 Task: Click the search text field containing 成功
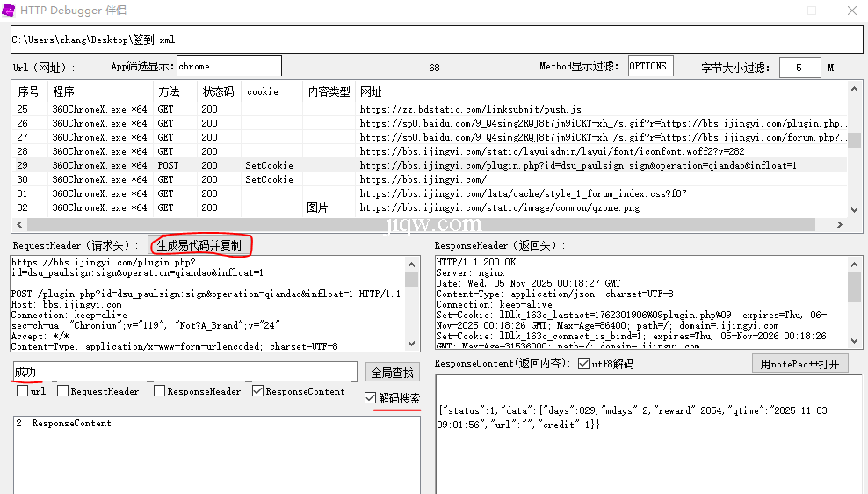[184, 372]
